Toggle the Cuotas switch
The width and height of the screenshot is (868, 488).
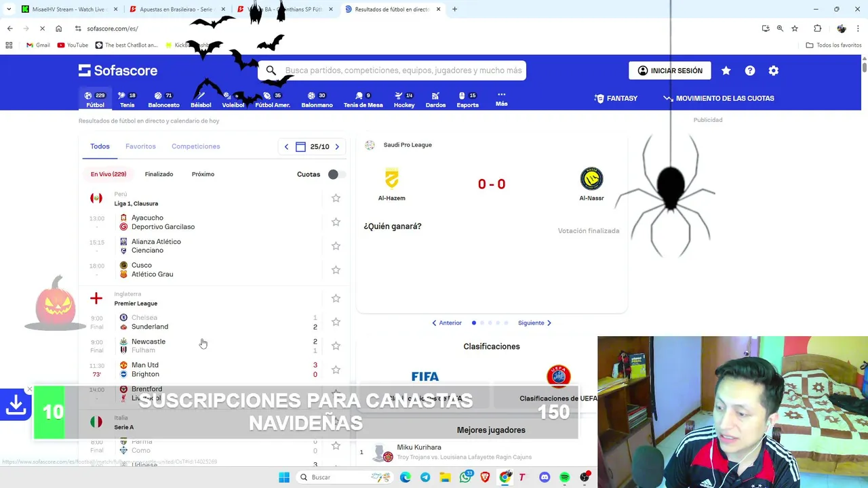(x=336, y=174)
